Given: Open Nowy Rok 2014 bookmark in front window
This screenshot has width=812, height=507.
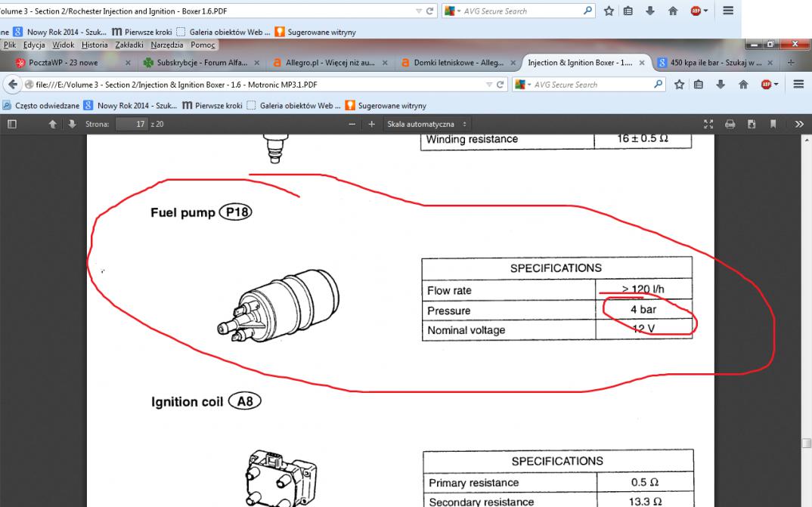Looking at the screenshot, I should (131, 106).
